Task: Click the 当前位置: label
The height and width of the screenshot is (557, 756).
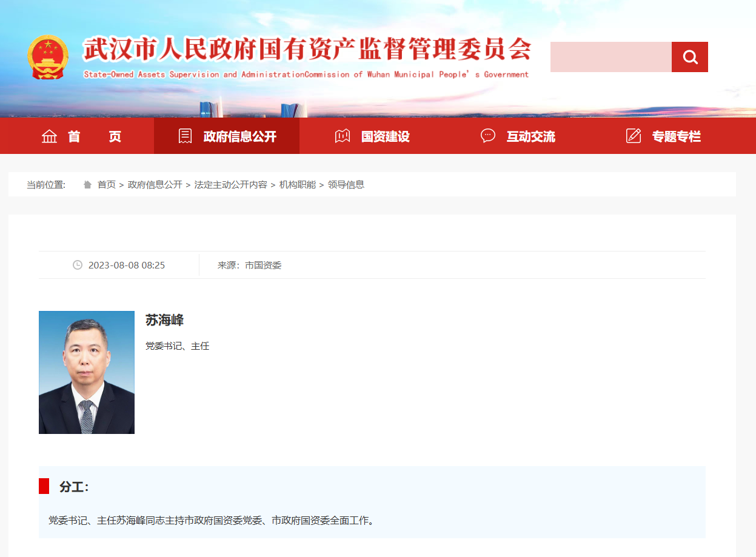Action: [x=46, y=184]
